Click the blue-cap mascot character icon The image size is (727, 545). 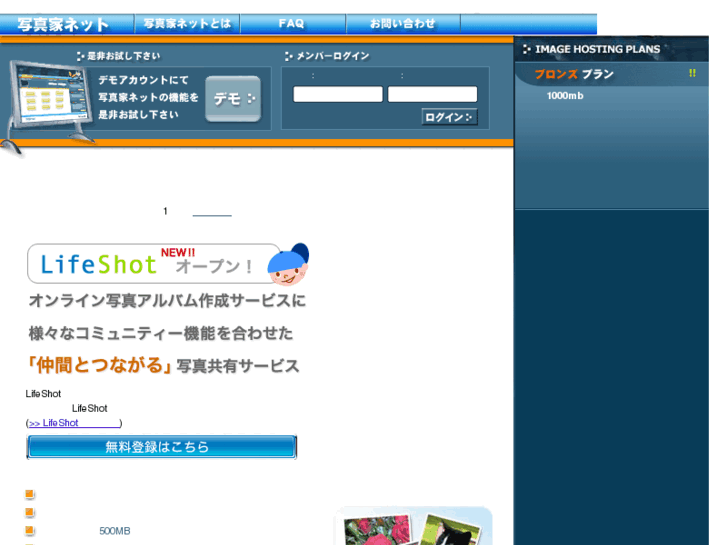[x=288, y=264]
